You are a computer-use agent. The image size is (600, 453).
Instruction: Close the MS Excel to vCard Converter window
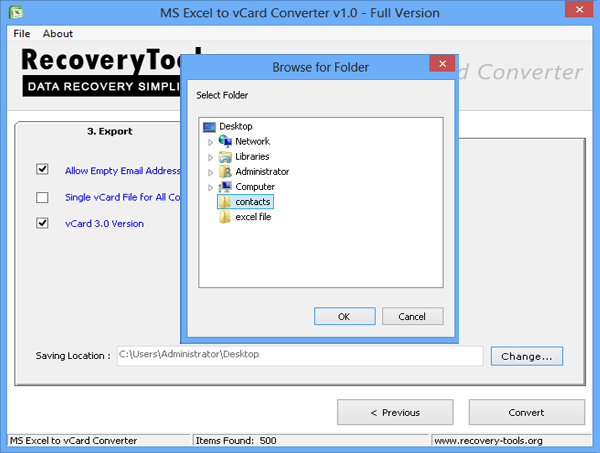coord(579,9)
